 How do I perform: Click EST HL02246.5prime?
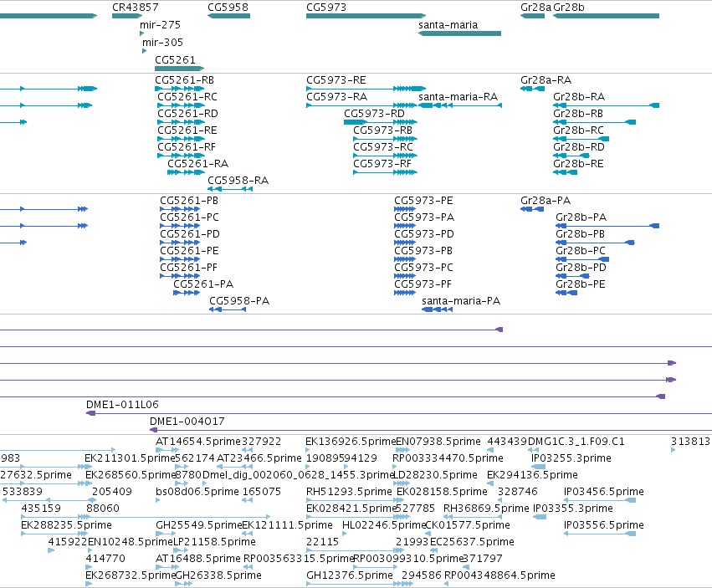pyautogui.click(x=344, y=534)
